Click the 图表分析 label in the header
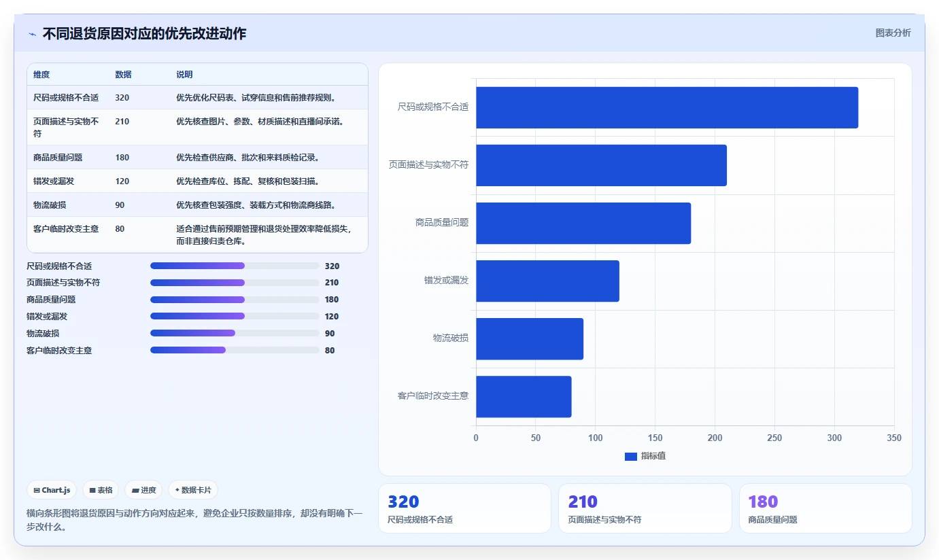This screenshot has width=939, height=560. coord(893,33)
